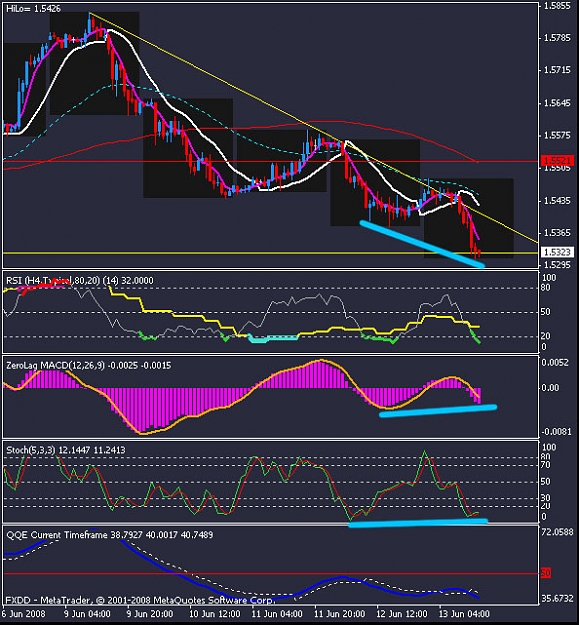Click the 9 Jun 20:00 time label
The image size is (579, 625).
coord(150,614)
